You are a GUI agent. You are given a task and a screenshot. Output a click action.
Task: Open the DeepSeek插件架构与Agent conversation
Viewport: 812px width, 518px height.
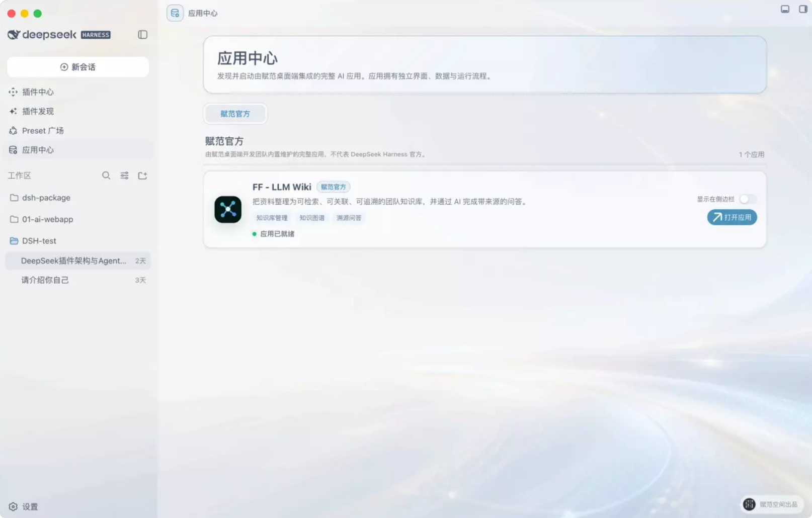(x=78, y=261)
